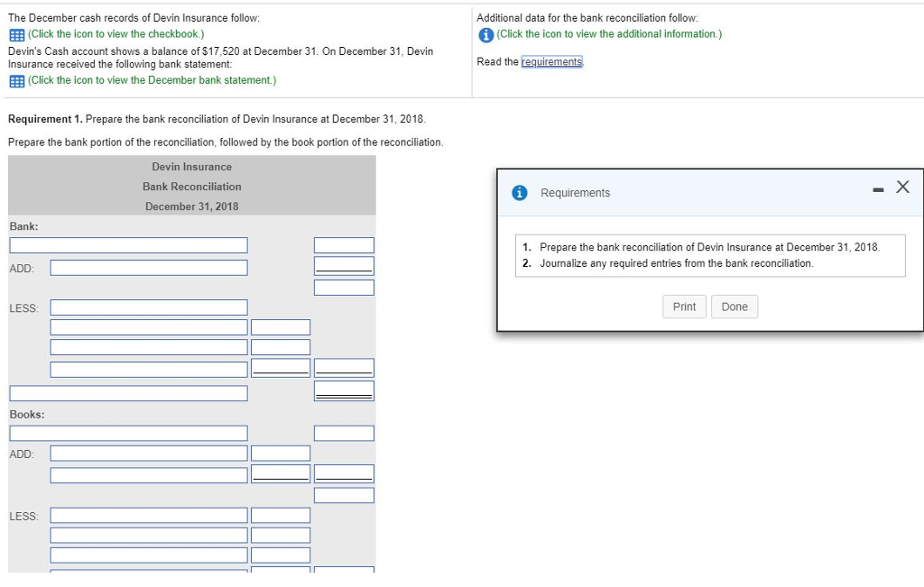Click the first amount field beside Bank balance

coord(343,244)
